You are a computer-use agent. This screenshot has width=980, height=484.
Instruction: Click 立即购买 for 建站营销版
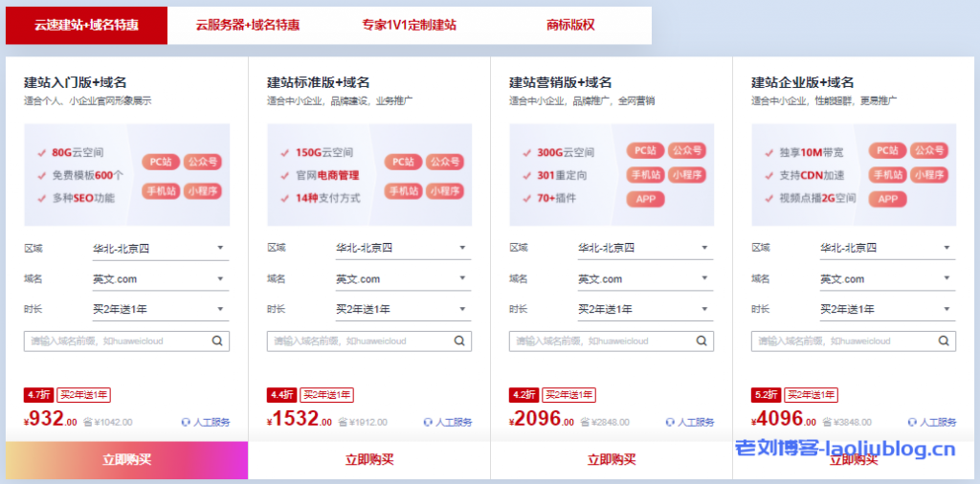612,460
